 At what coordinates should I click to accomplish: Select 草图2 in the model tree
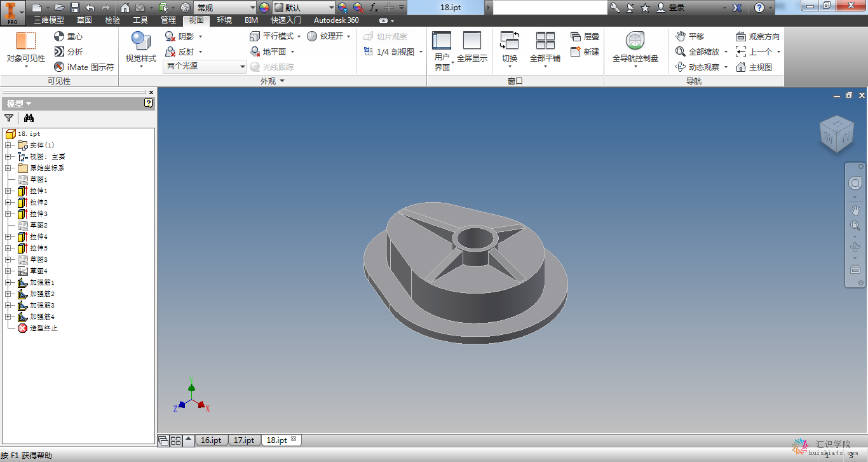(x=38, y=225)
